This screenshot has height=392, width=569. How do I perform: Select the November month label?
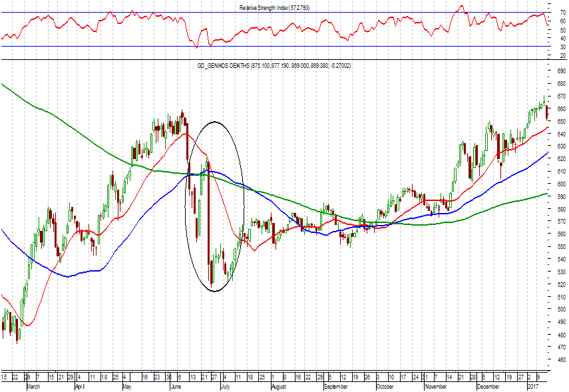coord(436,387)
